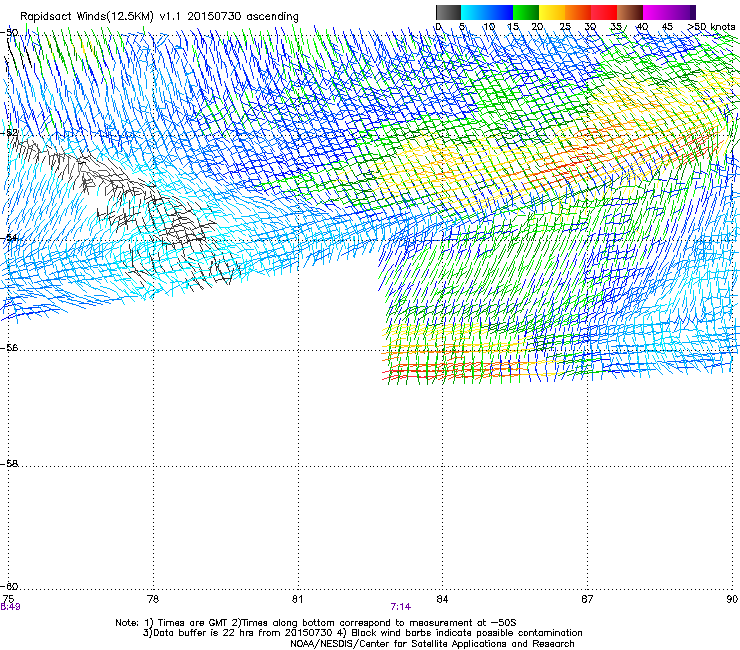Click the magenta 40-45 knots legend segment
Image resolution: width=740 pixels, height=650 pixels.
click(x=656, y=12)
